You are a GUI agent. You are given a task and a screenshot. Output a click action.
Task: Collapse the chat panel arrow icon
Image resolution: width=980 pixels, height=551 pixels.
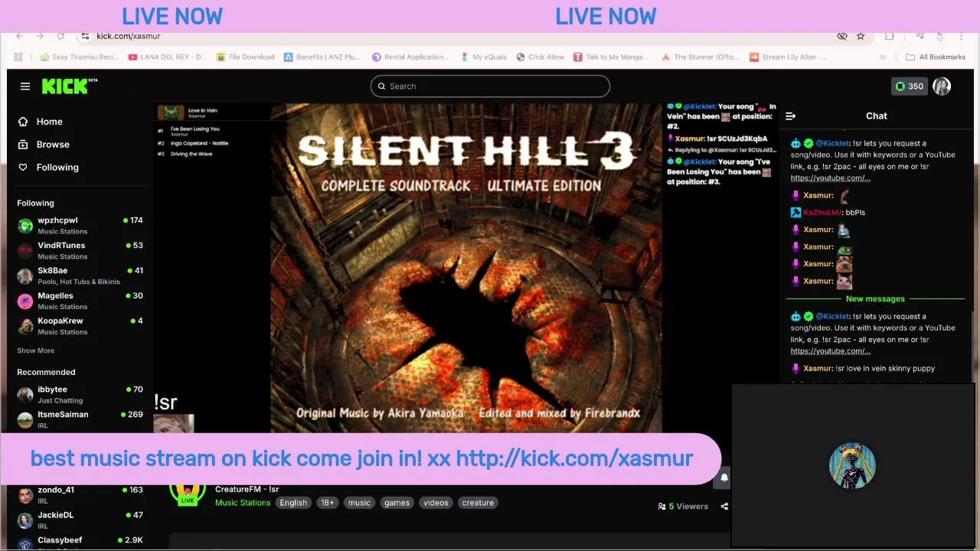tap(790, 116)
